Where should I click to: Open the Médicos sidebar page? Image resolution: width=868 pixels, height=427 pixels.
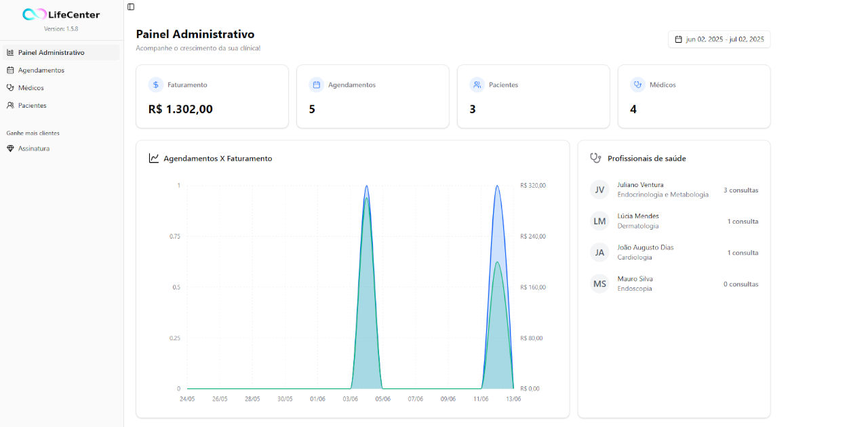coord(61,87)
